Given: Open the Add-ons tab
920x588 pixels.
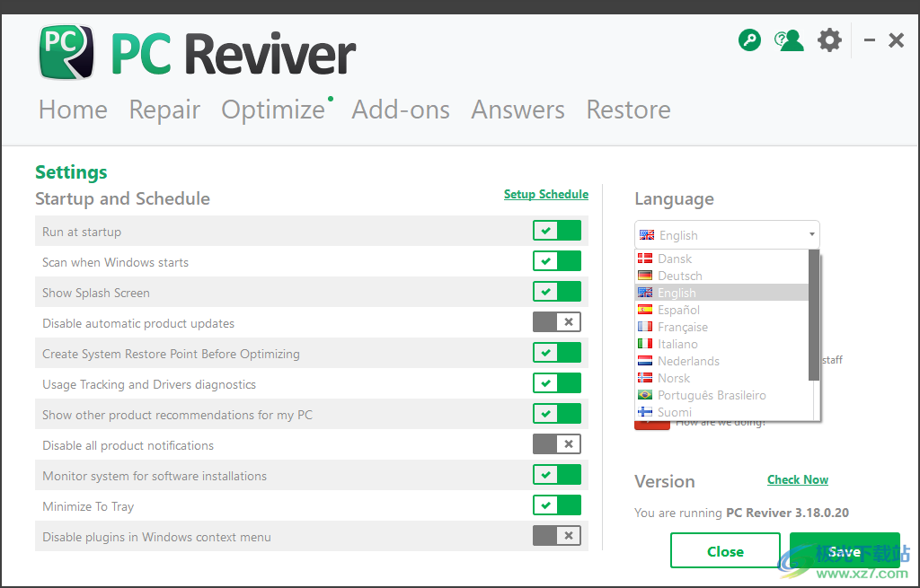Looking at the screenshot, I should click(x=401, y=110).
